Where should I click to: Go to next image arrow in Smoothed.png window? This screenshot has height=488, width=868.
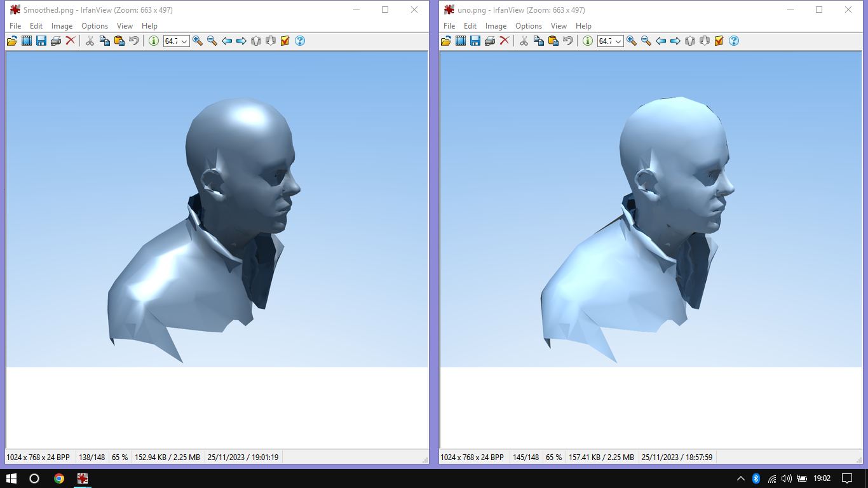(241, 41)
